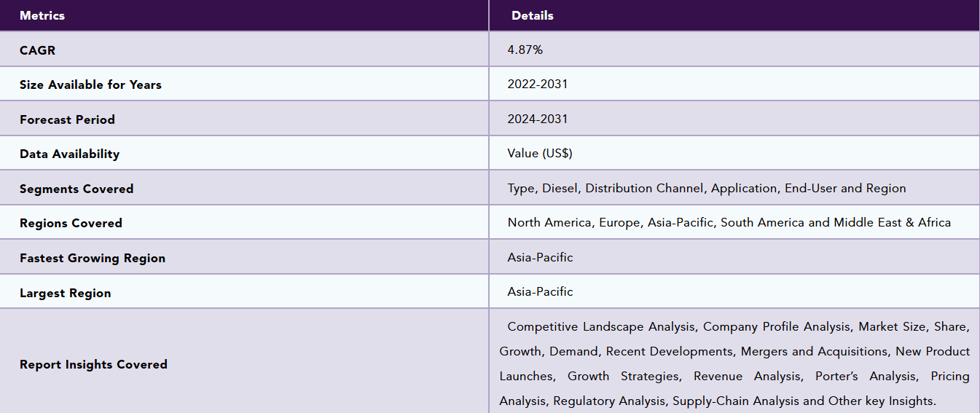Click the Value (US$) cell
Image resolution: width=980 pixels, height=413 pixels.
[540, 153]
